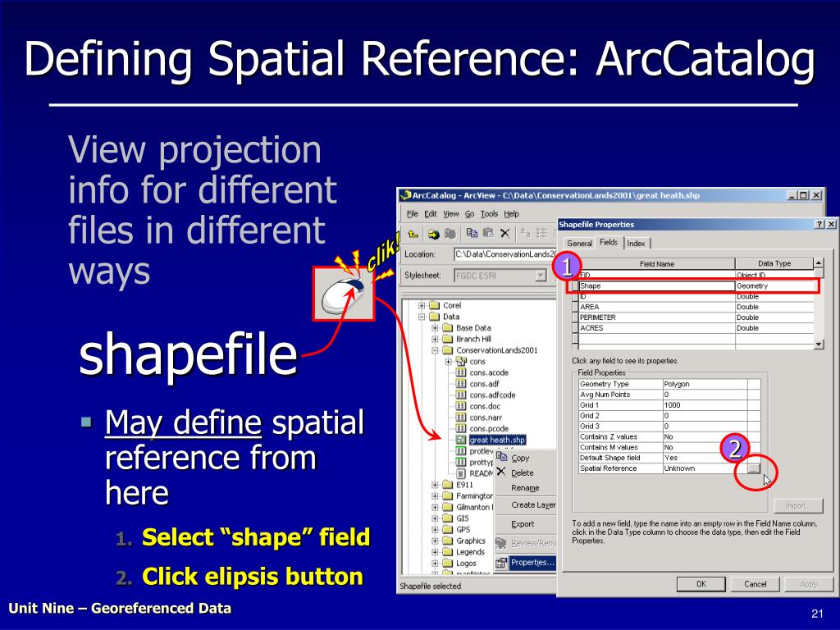This screenshot has height=630, width=840.
Task: Switch to the General tab
Action: pos(580,243)
